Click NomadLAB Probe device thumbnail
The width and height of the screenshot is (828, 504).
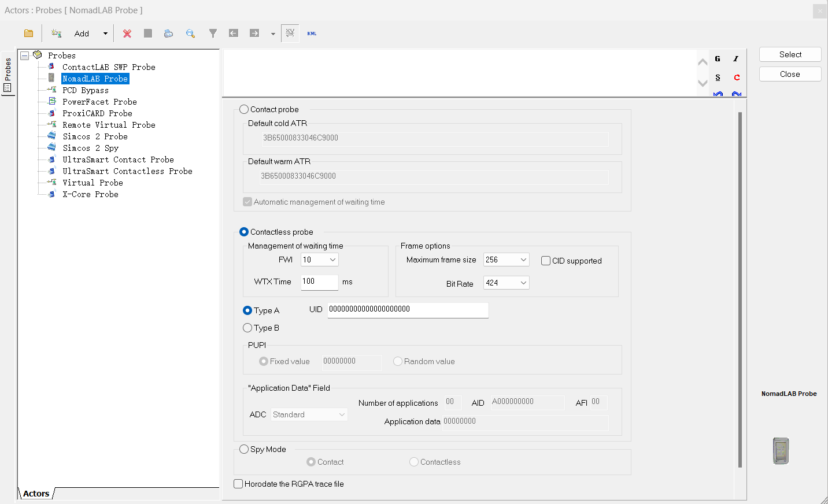781,451
